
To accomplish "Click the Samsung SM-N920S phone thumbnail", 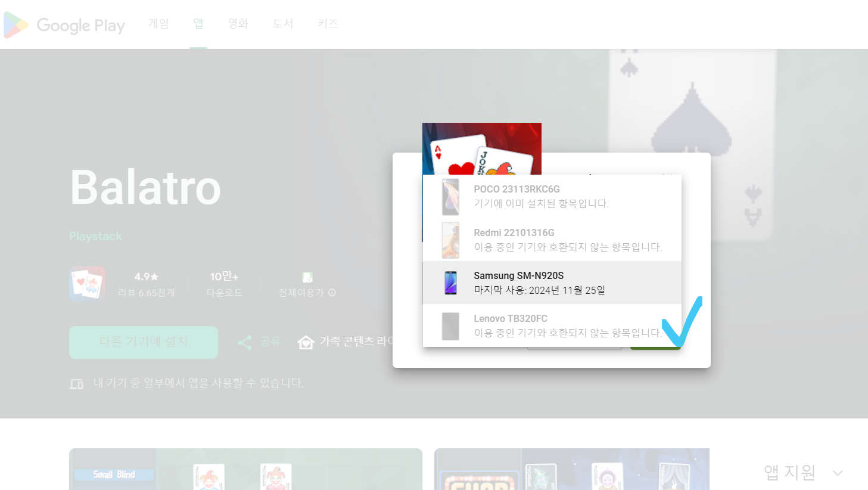I will tap(450, 283).
